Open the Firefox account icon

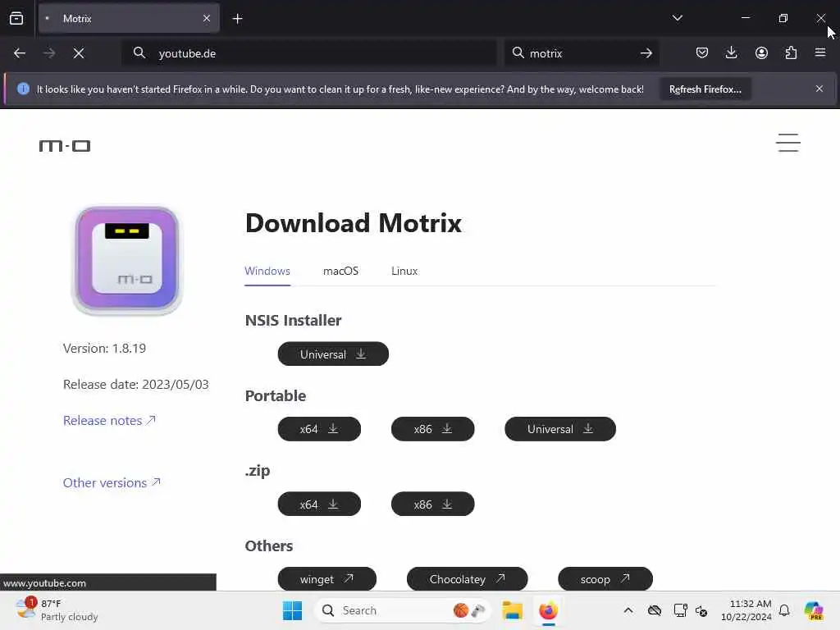pyautogui.click(x=761, y=52)
